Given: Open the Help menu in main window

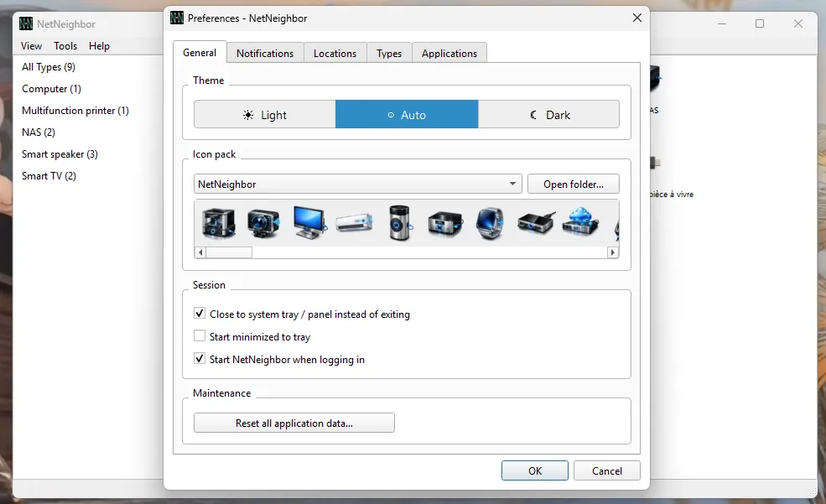Looking at the screenshot, I should pyautogui.click(x=99, y=46).
